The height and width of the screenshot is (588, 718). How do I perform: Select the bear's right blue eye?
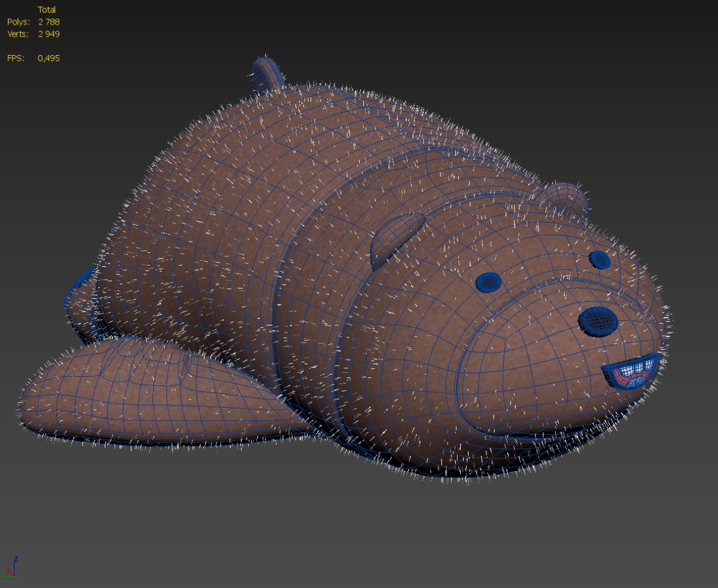tap(600, 259)
